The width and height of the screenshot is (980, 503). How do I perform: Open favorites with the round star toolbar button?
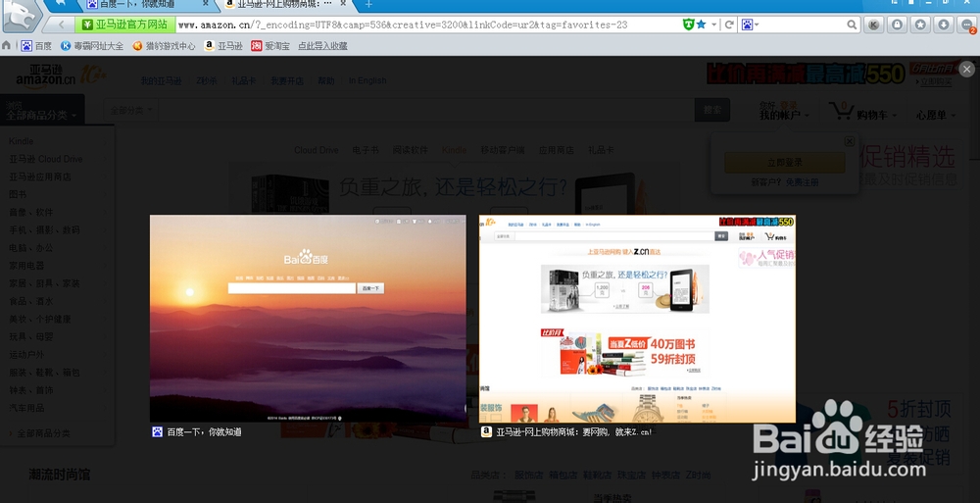pyautogui.click(x=920, y=25)
